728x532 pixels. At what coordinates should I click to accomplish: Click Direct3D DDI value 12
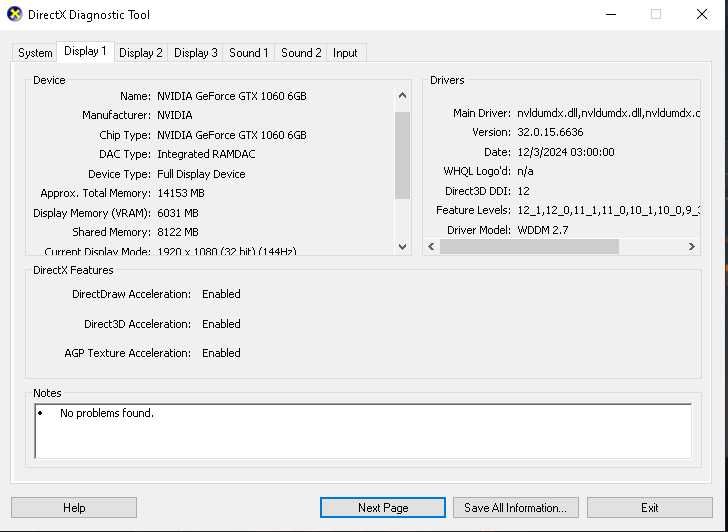[523, 191]
